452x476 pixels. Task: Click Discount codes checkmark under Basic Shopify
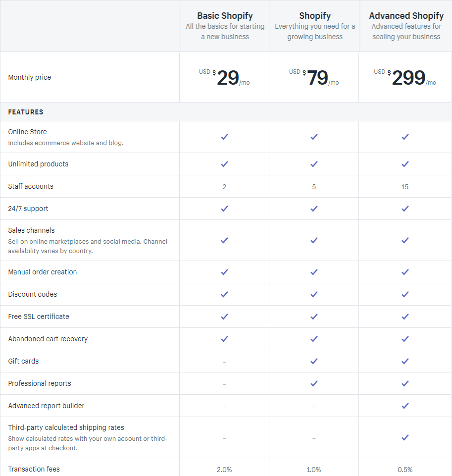tap(224, 294)
